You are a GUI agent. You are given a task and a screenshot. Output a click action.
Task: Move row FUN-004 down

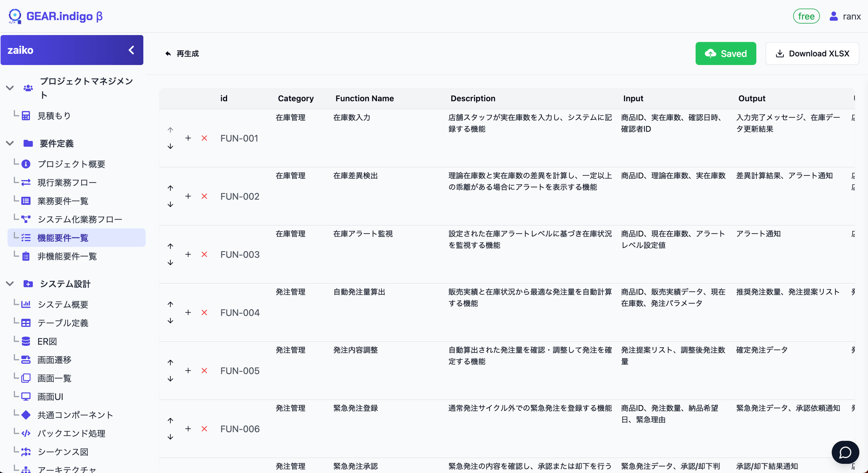170,321
